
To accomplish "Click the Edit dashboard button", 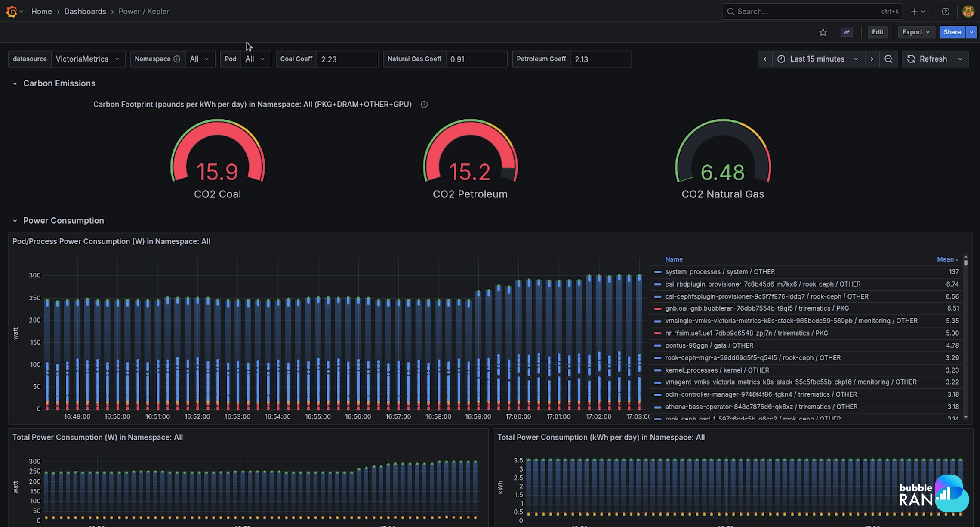I will tap(878, 32).
